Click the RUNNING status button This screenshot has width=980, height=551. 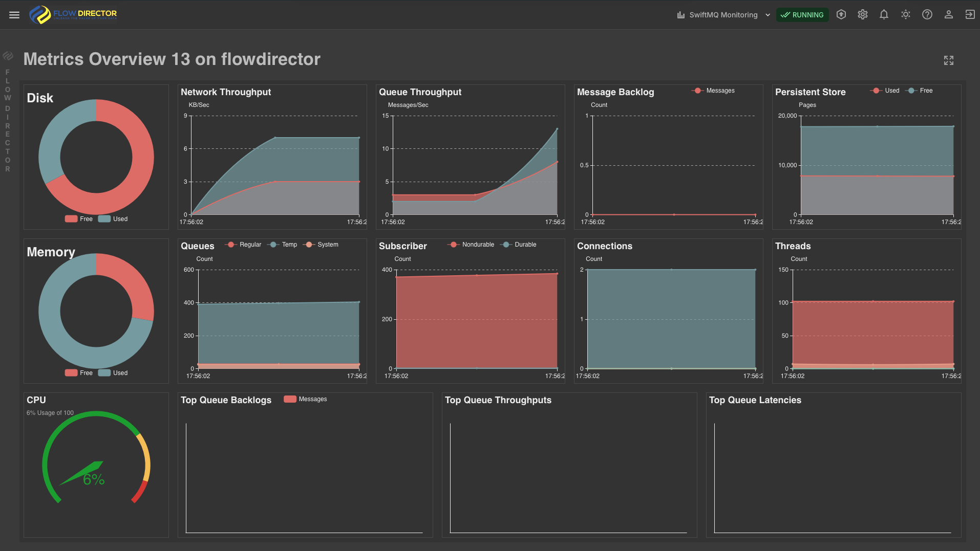tap(802, 15)
